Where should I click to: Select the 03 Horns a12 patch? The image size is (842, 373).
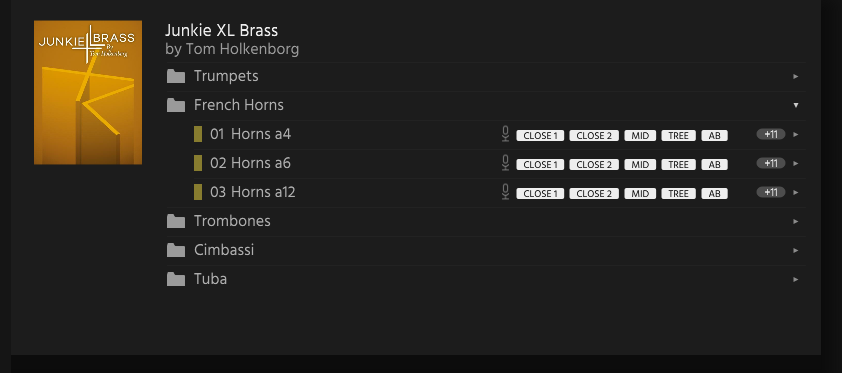pos(252,192)
